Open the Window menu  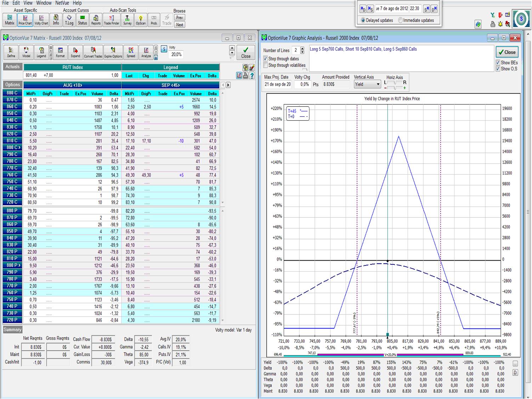coord(44,3)
